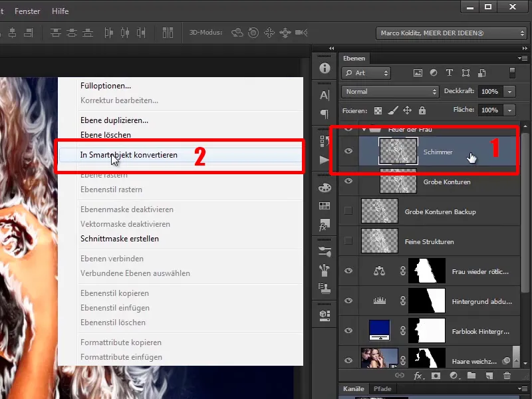This screenshot has width=532, height=399.
Task: Click the trash icon to delete layer
Action: point(507,375)
